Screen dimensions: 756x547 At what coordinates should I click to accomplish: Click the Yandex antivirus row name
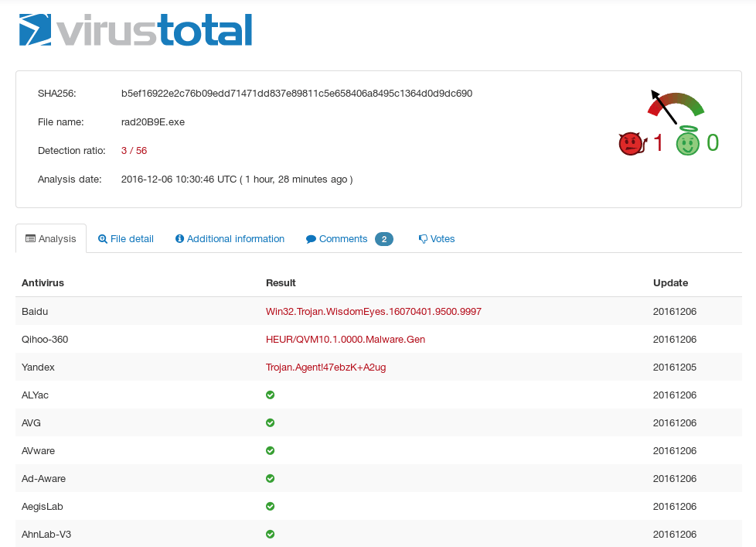38,368
